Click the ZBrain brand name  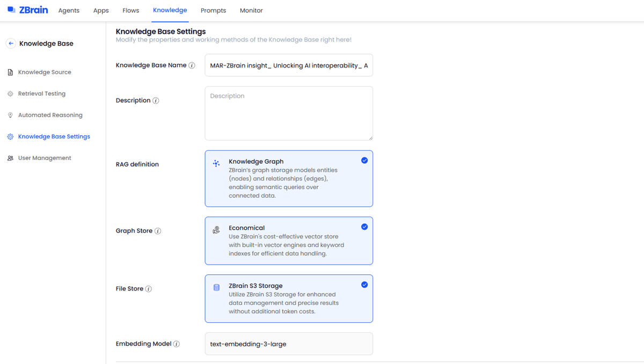coord(33,10)
